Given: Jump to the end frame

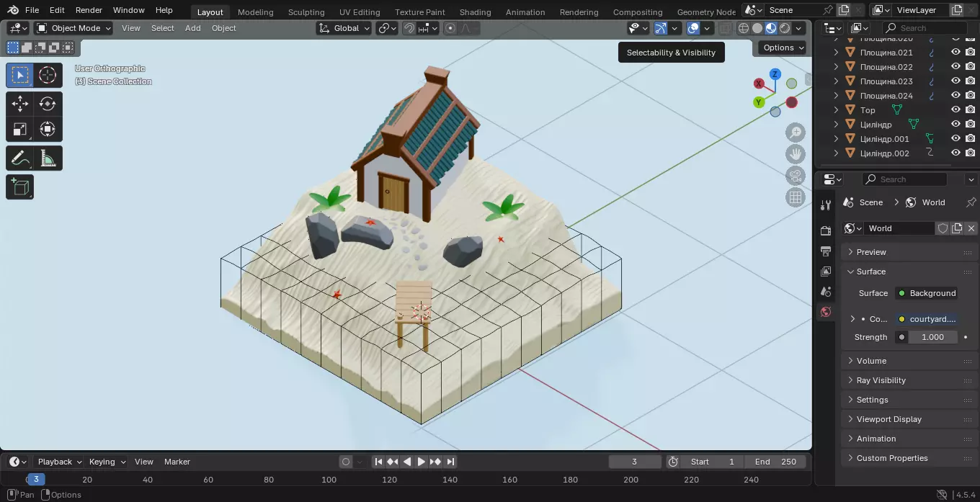Looking at the screenshot, I should (450, 462).
